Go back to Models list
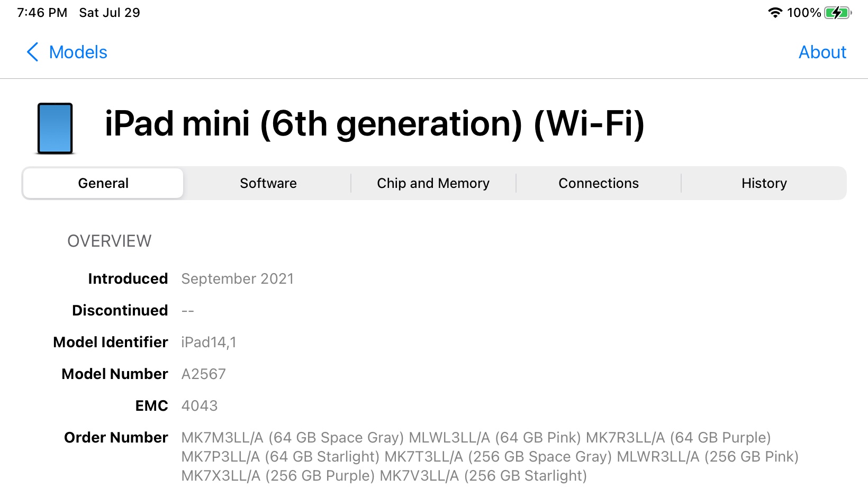Screen dimensions: 868x487 pos(78,52)
